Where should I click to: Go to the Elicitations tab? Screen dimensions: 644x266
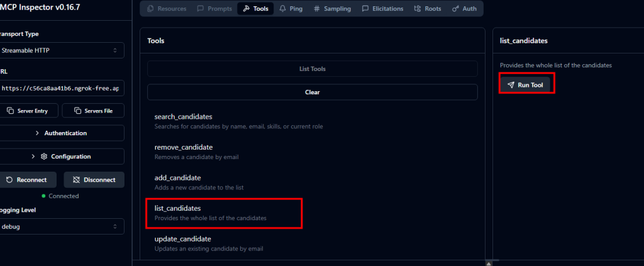coord(384,9)
